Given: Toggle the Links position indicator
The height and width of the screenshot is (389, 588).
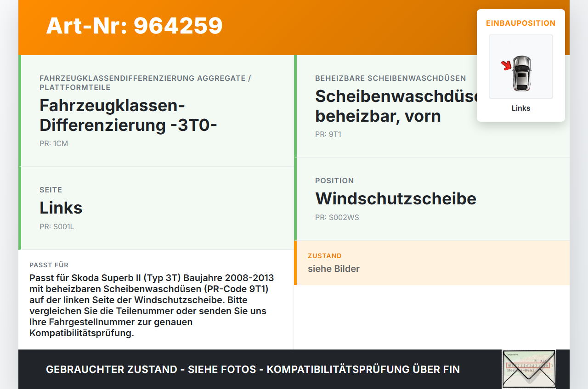Looking at the screenshot, I should click(x=521, y=108).
